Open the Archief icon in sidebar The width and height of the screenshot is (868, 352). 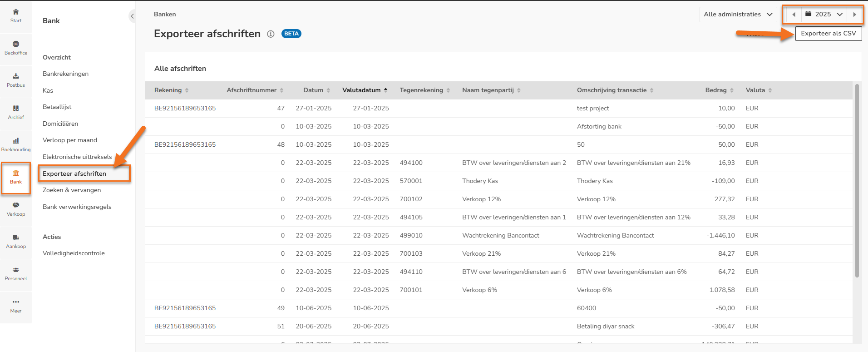click(x=16, y=109)
